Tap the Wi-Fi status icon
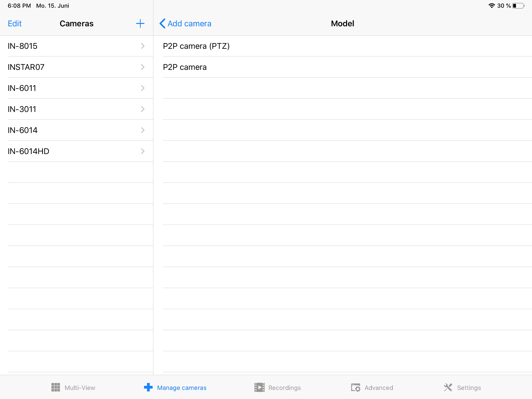 (492, 6)
